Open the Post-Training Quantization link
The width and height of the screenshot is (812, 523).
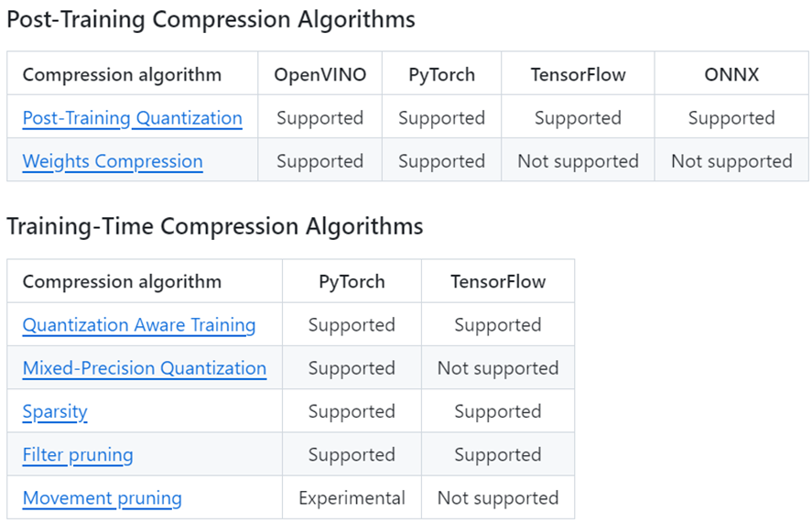click(132, 118)
